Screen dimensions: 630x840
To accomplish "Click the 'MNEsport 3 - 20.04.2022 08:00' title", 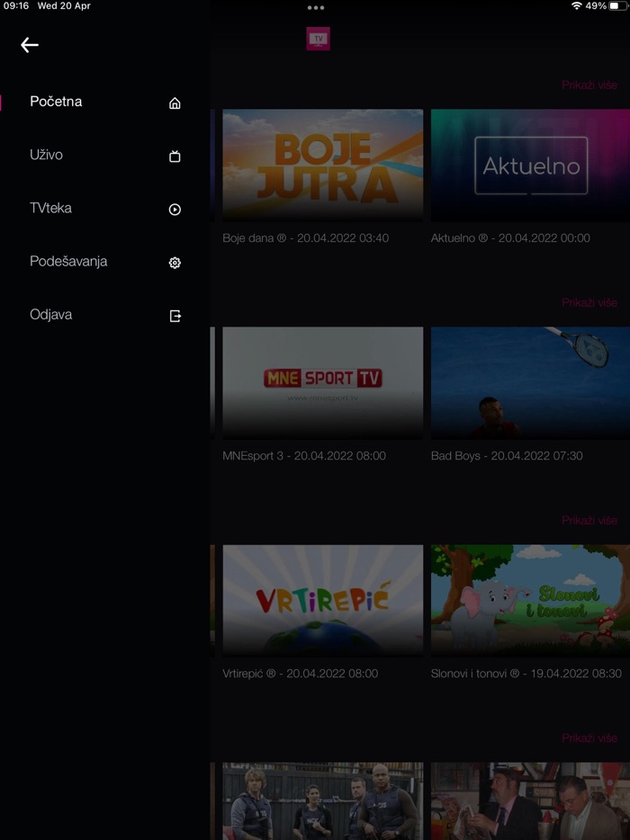I will coord(304,456).
